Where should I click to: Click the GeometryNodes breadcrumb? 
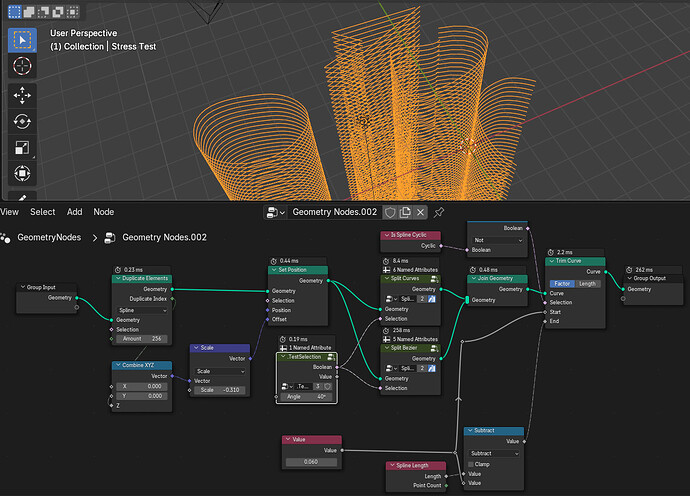(x=49, y=238)
